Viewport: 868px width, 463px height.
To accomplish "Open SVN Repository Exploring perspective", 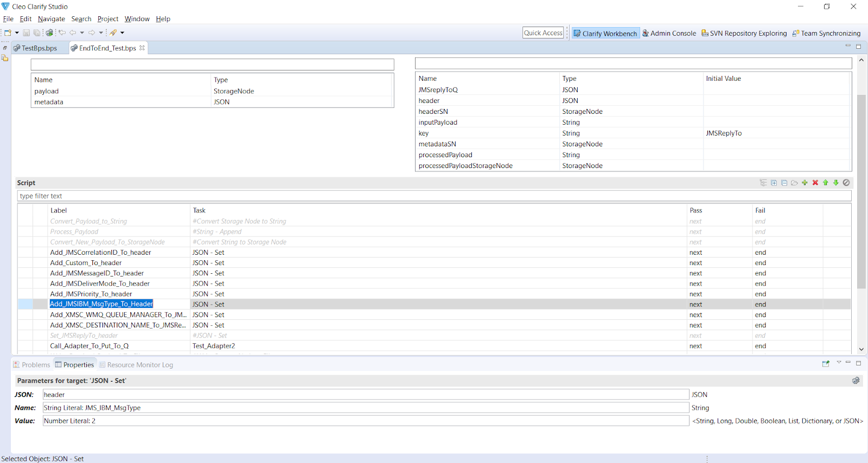I will (744, 33).
